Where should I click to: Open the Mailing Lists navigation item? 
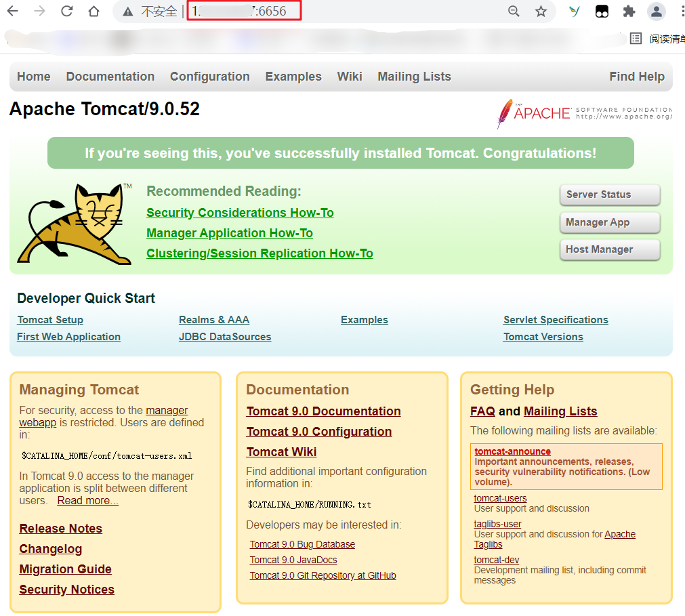tap(414, 77)
